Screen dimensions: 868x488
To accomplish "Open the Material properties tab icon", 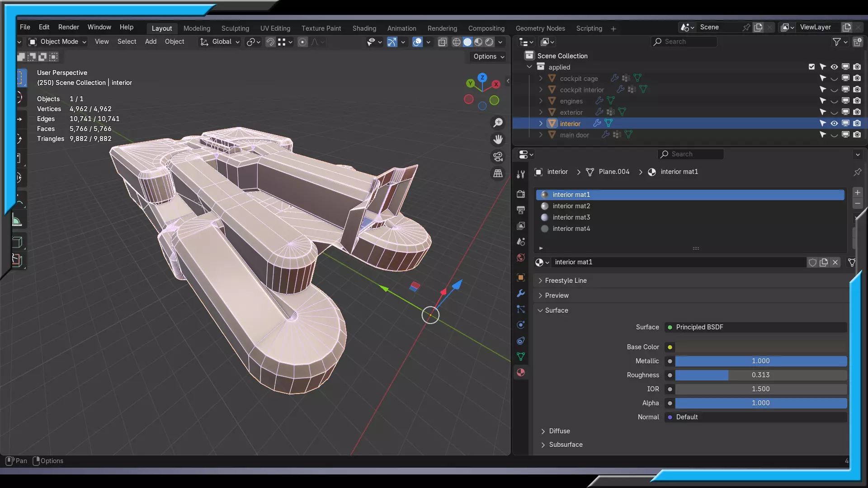I will tap(521, 372).
